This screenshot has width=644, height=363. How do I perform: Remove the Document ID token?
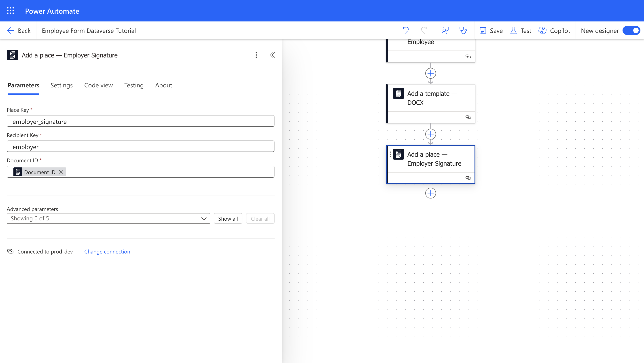pyautogui.click(x=61, y=172)
